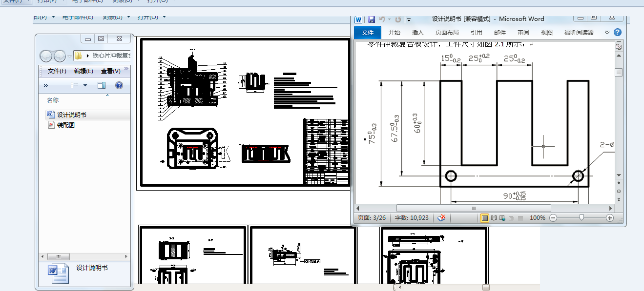Click the zoom slider handle in Word

pyautogui.click(x=582, y=218)
